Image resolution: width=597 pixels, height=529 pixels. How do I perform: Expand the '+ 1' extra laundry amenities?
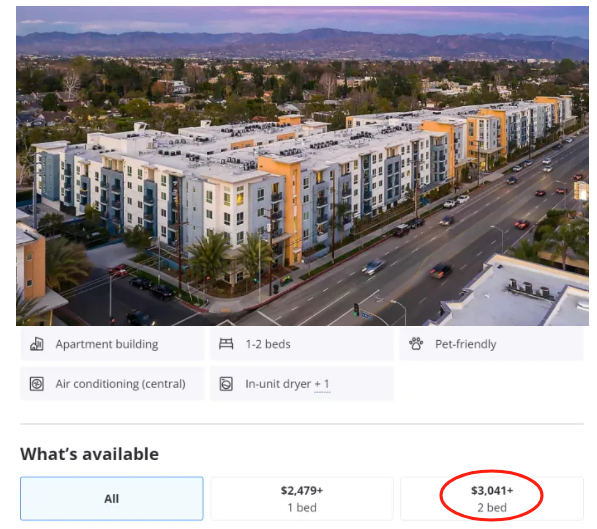click(322, 384)
